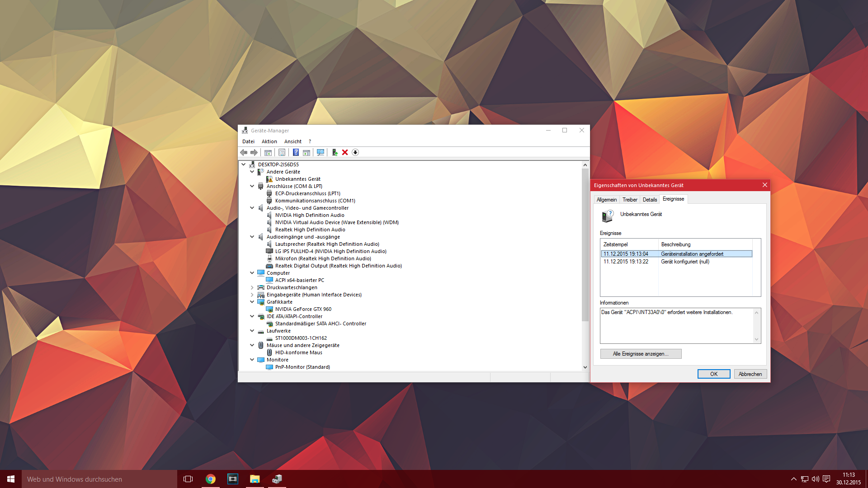Switch to the Treiber tab
Image resolution: width=868 pixels, height=488 pixels.
tap(630, 200)
